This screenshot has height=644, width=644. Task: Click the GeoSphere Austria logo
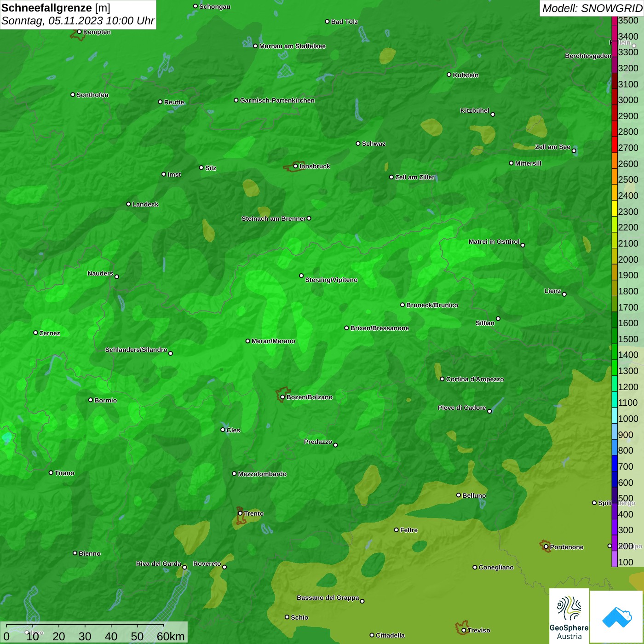click(569, 616)
